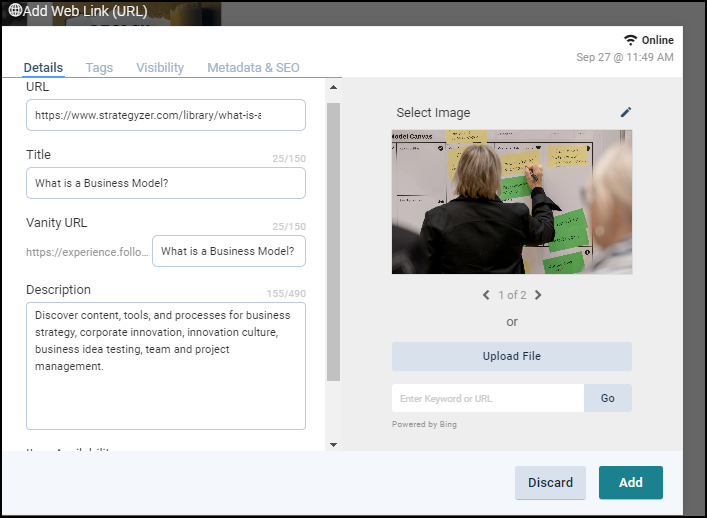Click the Wi-Fi online status icon
This screenshot has width=707, height=518.
click(x=630, y=40)
